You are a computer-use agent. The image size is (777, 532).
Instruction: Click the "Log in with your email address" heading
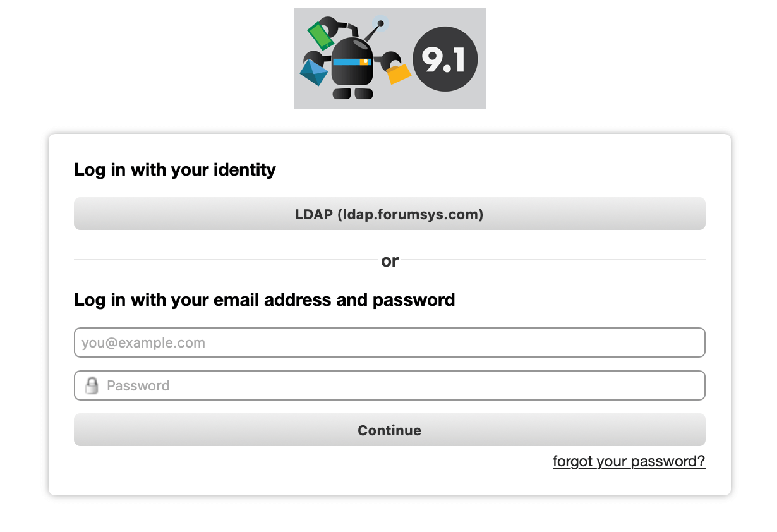(x=264, y=299)
